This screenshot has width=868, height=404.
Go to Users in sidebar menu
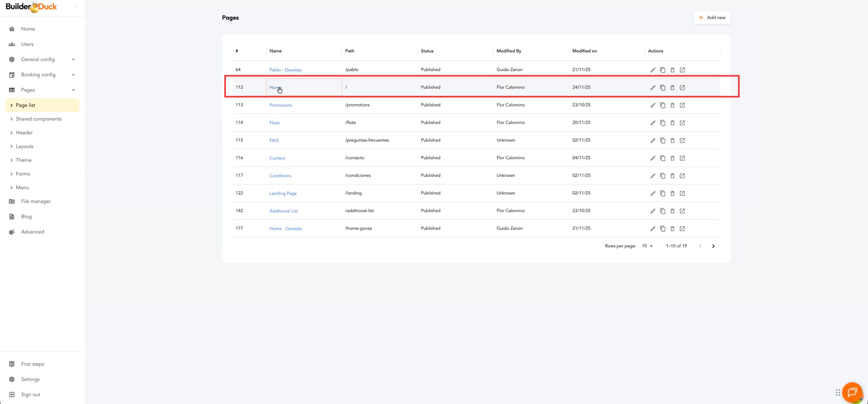pos(27,44)
